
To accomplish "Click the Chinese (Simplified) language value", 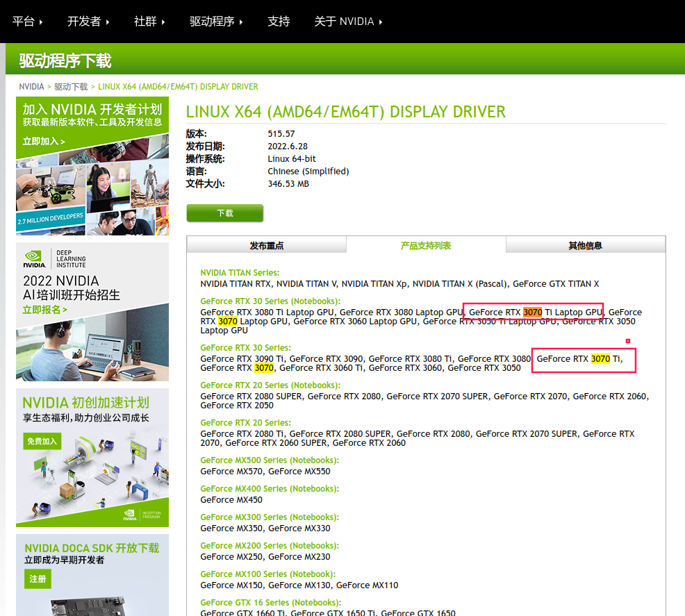I will (x=308, y=171).
